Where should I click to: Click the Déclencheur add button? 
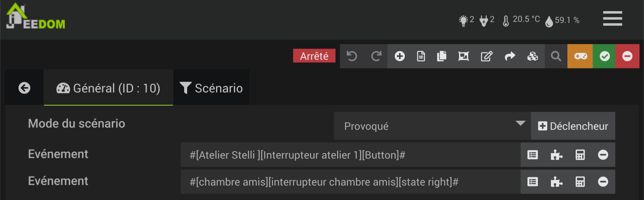[x=573, y=126]
